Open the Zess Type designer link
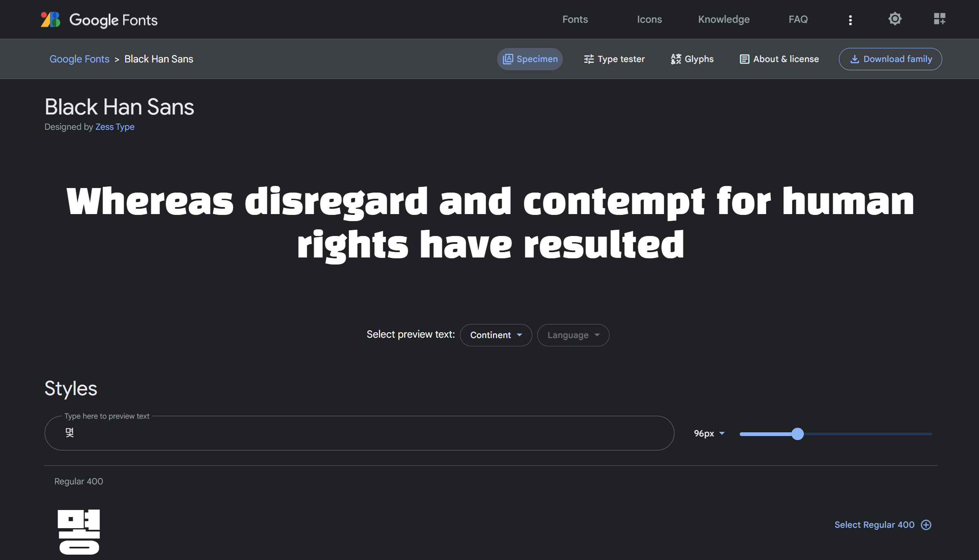Viewport: 979px width, 560px height. click(114, 127)
